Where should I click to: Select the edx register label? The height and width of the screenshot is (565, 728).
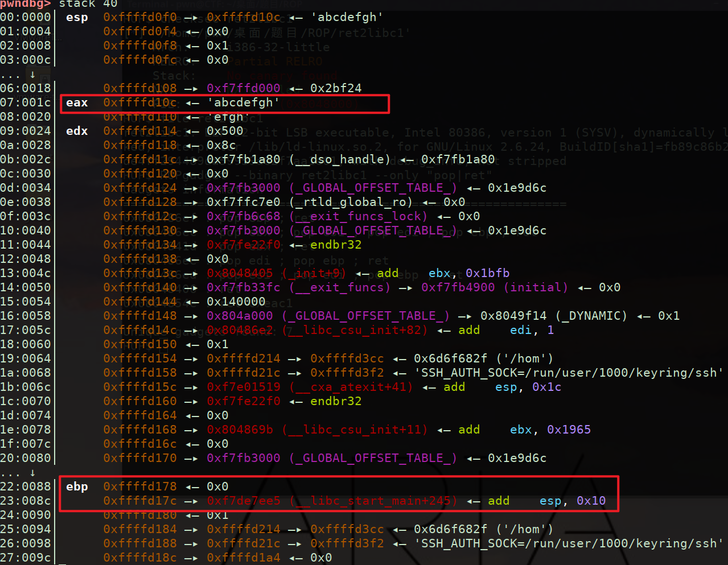(x=77, y=131)
